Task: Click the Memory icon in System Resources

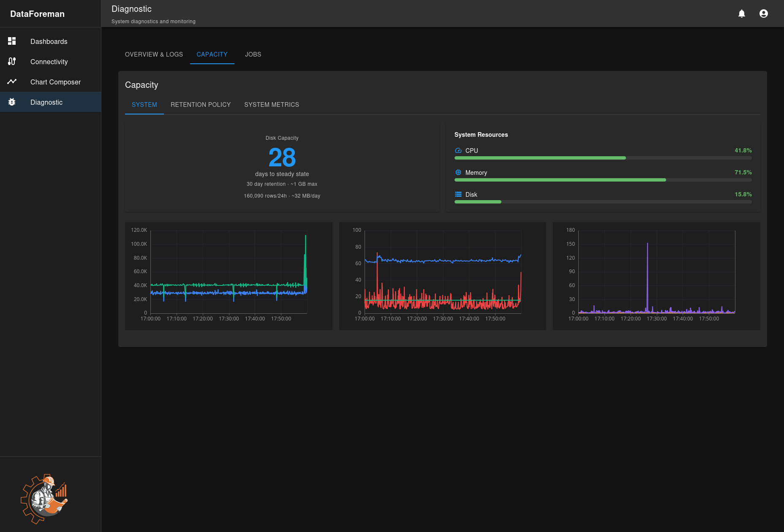Action: [458, 172]
